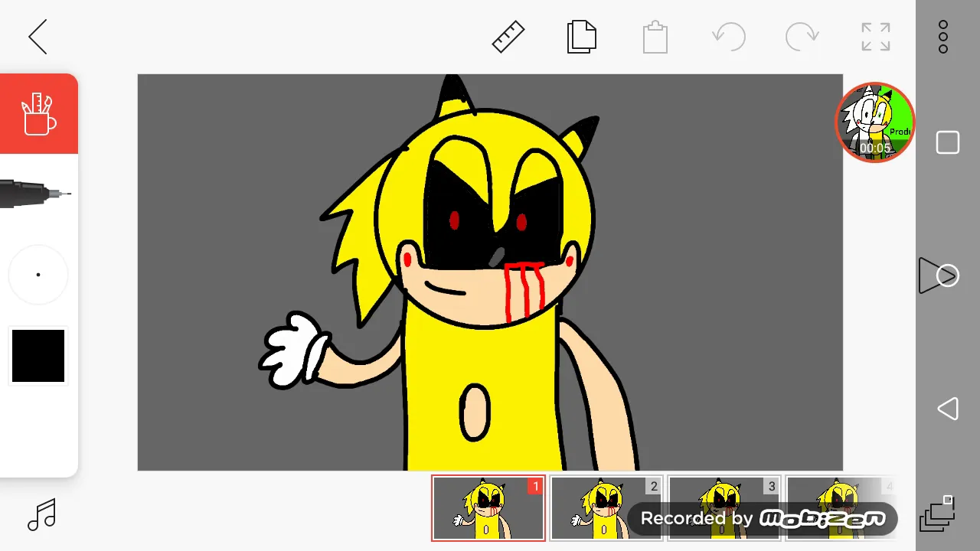Open the black color swatch
Image resolution: width=980 pixels, height=551 pixels.
38,356
